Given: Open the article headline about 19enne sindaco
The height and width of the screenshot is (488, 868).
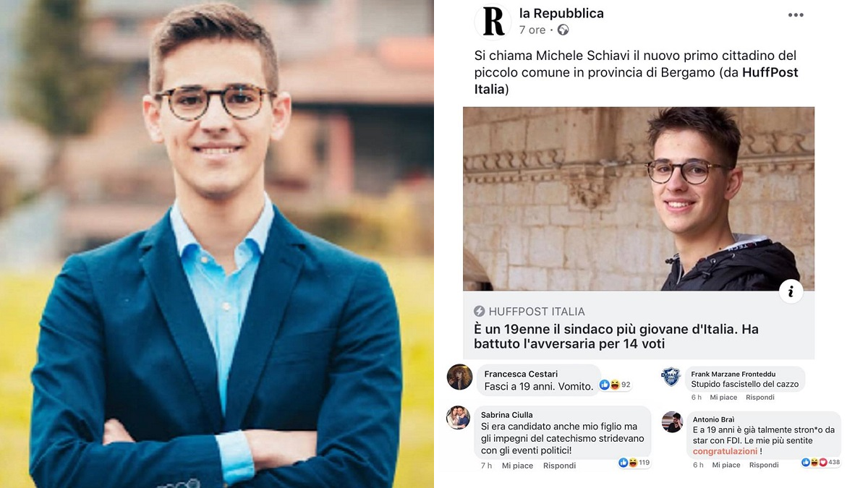Looking at the screenshot, I should (x=616, y=336).
